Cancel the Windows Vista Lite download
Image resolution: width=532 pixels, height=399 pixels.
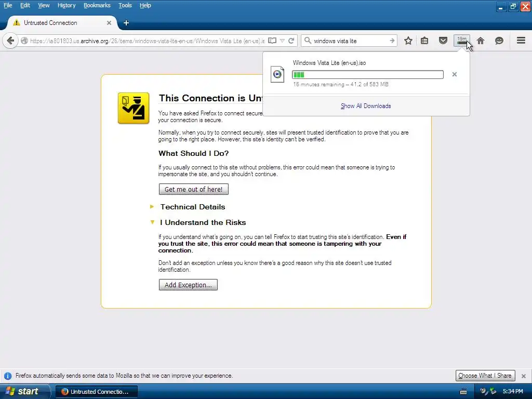point(454,74)
